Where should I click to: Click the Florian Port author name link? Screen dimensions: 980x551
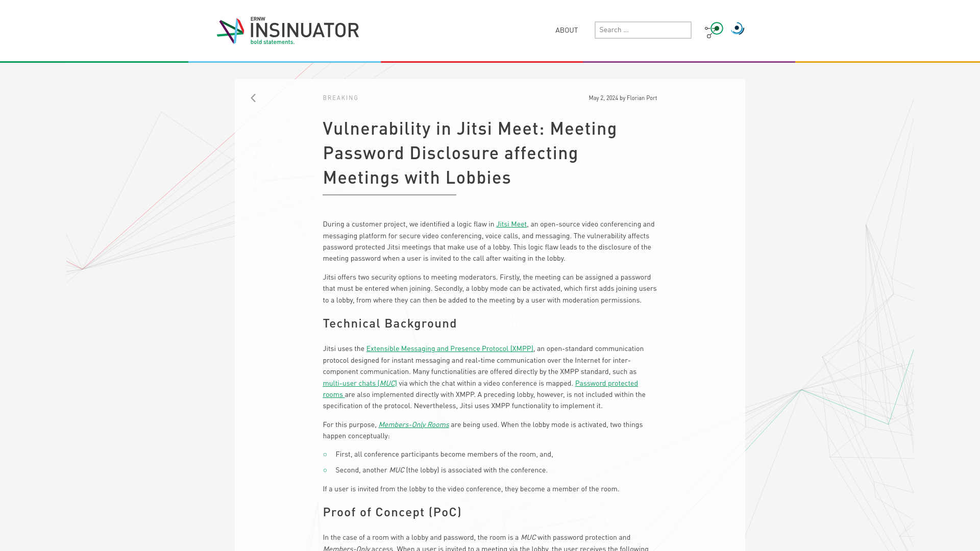[x=642, y=97]
